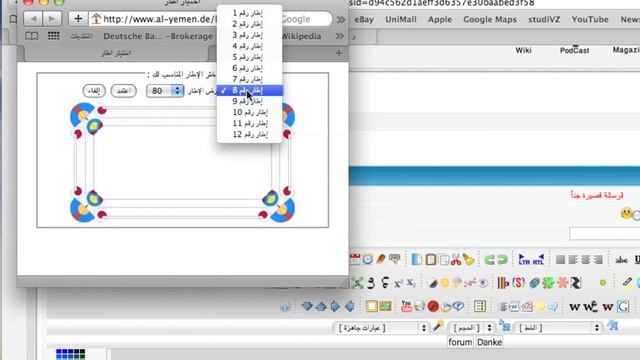This screenshot has width=640, height=360.
Task: Select frame option إطار رقم 1
Action: pyautogui.click(x=249, y=13)
